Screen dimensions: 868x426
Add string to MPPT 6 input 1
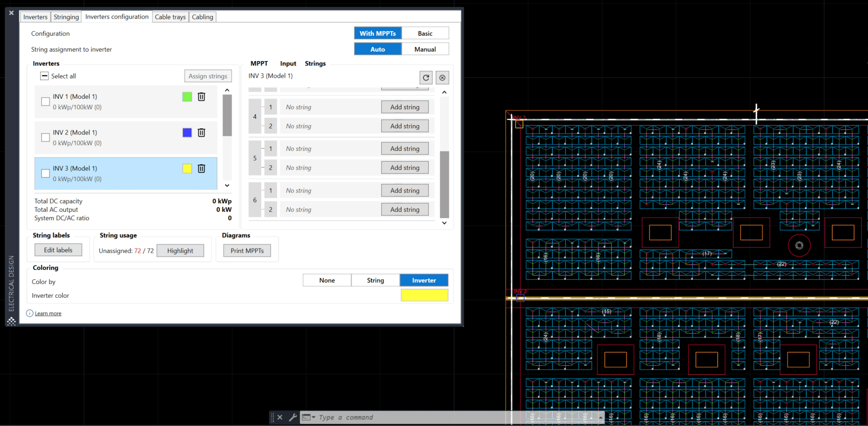[405, 191]
